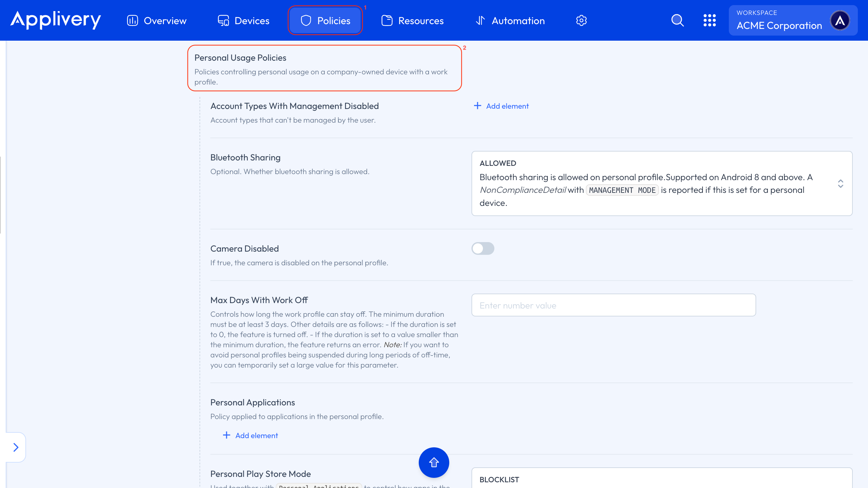Focus the Max Days With Work Off field

tap(613, 305)
